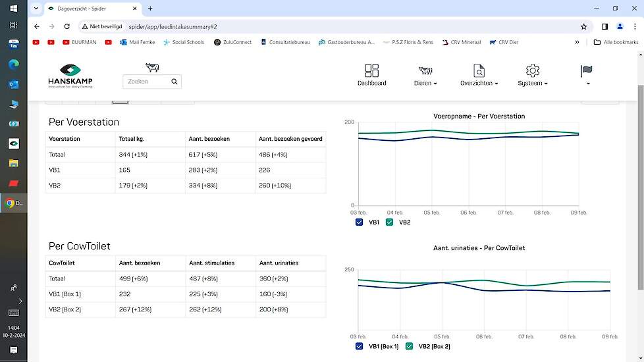Click the Niet beveiligd security indicator
The width and height of the screenshot is (644, 362).
102,26
